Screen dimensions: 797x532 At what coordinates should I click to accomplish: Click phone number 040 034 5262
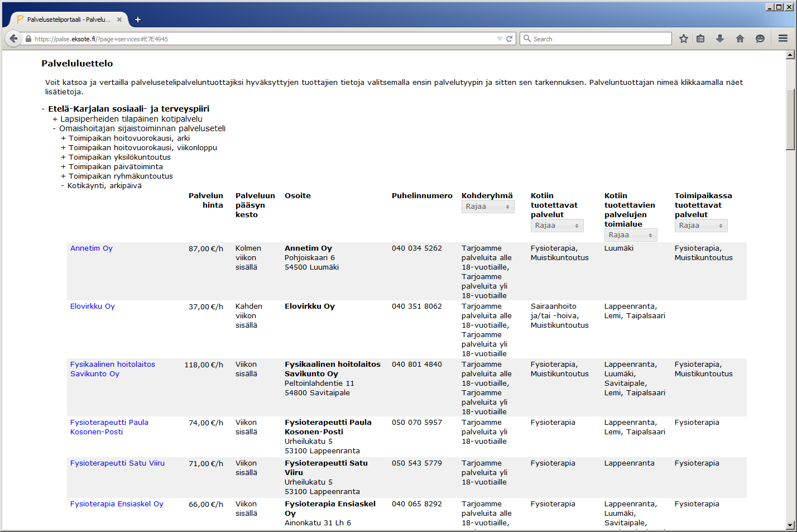tap(417, 248)
